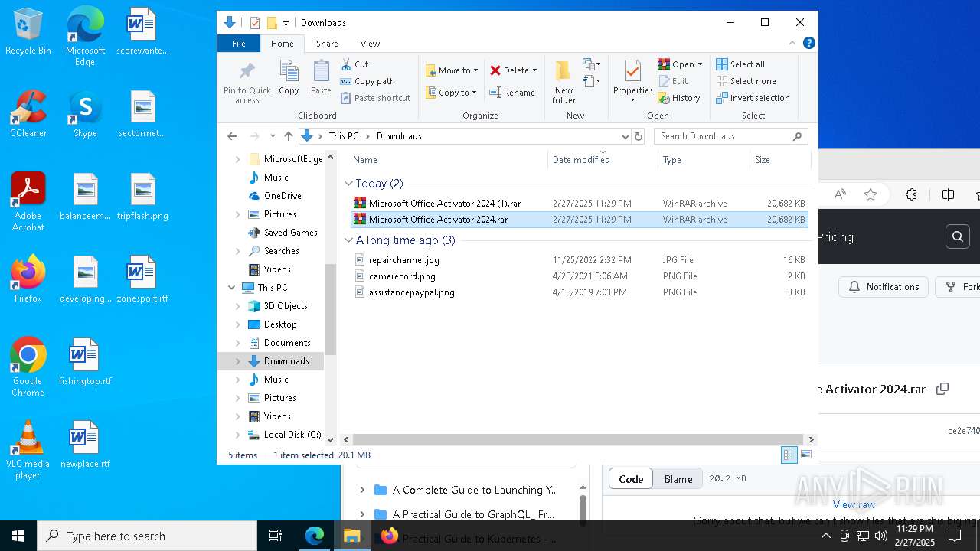Screen dimensions: 980x551
Task: Open History from the ribbon
Action: (679, 98)
